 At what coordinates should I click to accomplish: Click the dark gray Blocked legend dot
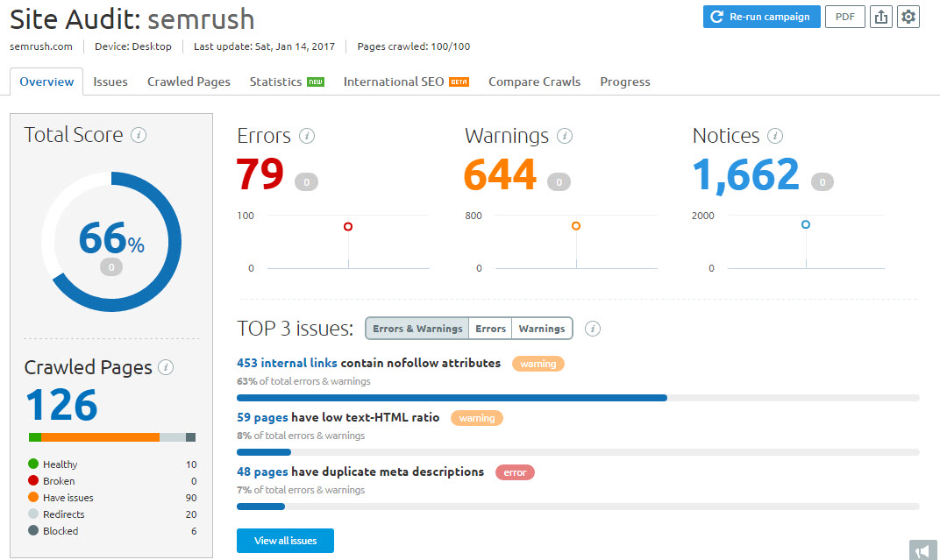(x=33, y=531)
